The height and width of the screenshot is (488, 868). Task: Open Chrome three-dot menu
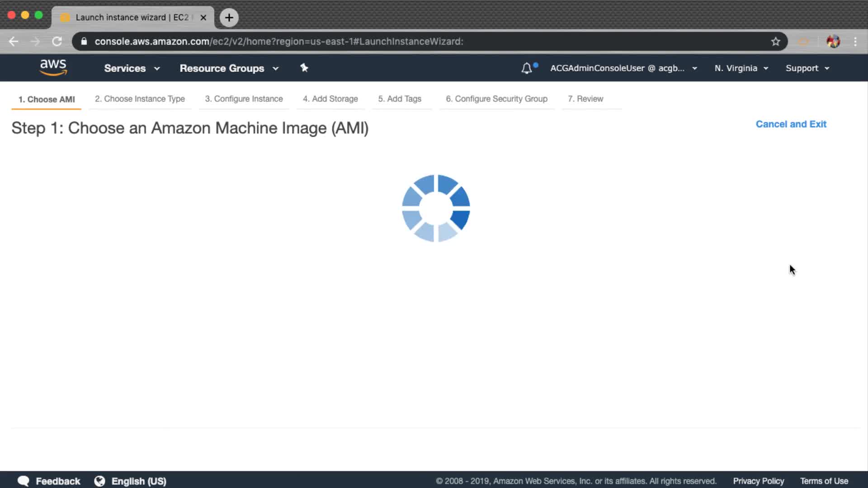tap(855, 42)
